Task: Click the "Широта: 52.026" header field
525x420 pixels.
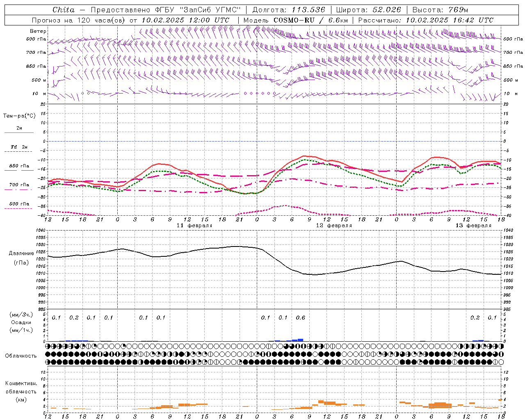Action: point(368,10)
